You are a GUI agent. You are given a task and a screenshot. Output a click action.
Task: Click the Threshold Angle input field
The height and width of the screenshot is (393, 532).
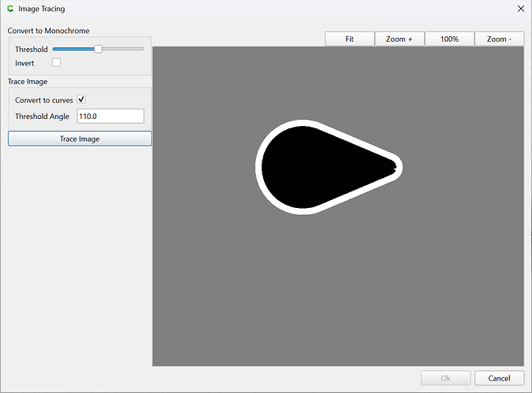click(110, 117)
